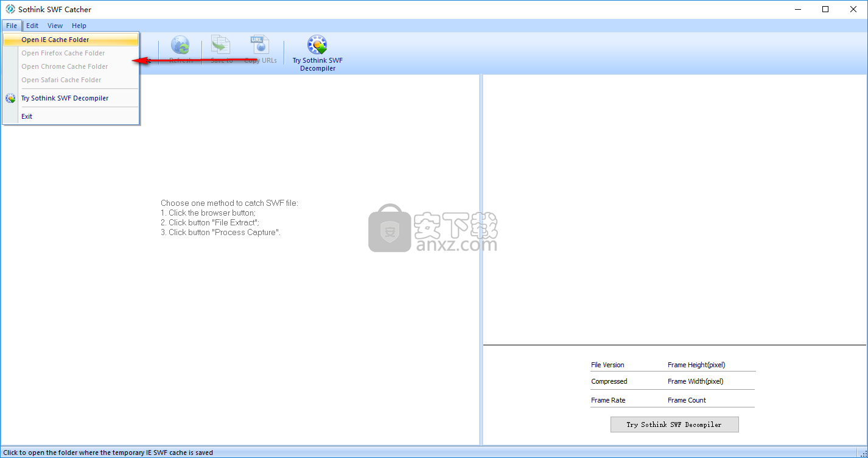Choose Exit from the File menu

click(x=71, y=116)
